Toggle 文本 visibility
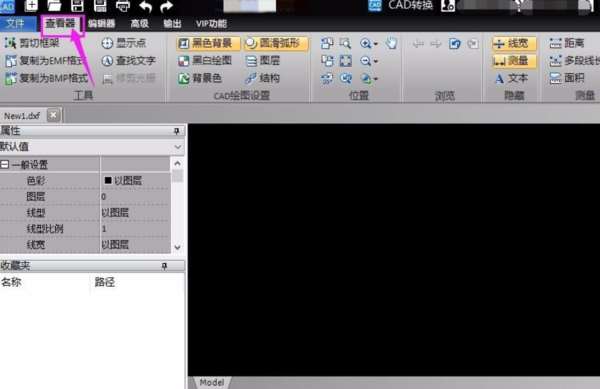This screenshot has width=600, height=389. (x=512, y=78)
